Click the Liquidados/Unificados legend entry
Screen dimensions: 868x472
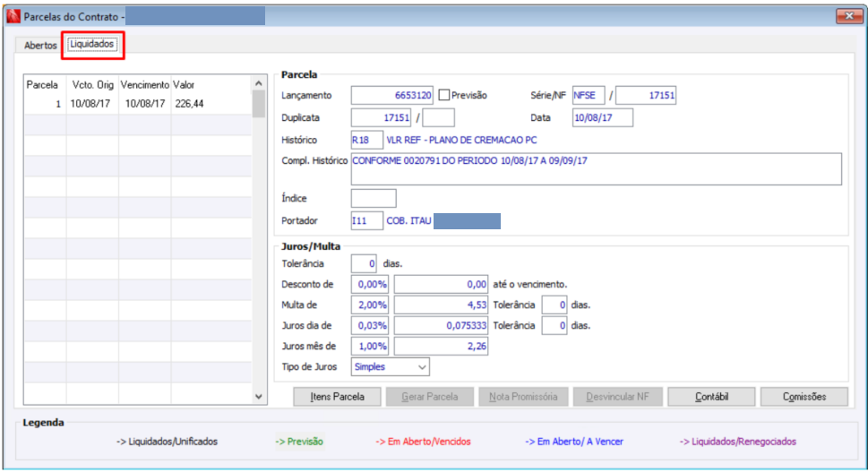pos(168,442)
